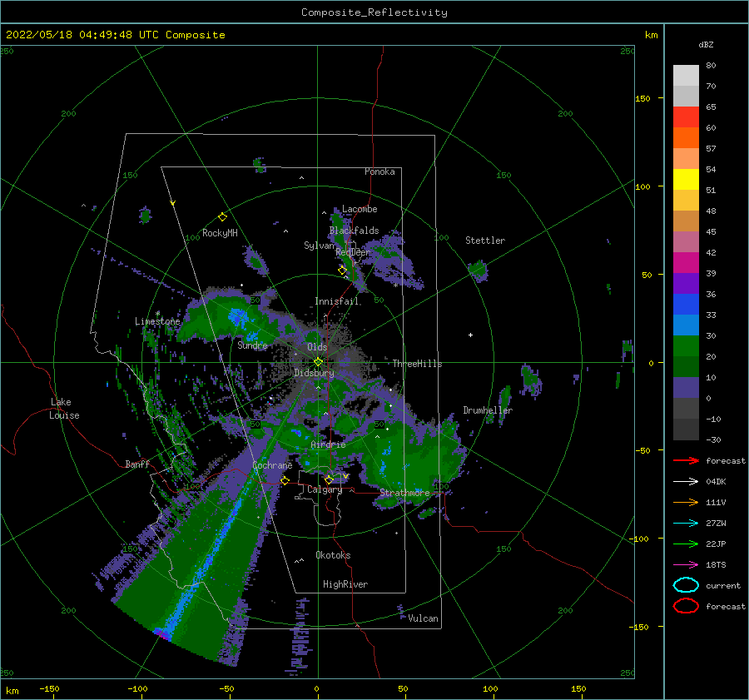This screenshot has width=749, height=700.
Task: Click the Drumheller city label
Action: [488, 410]
